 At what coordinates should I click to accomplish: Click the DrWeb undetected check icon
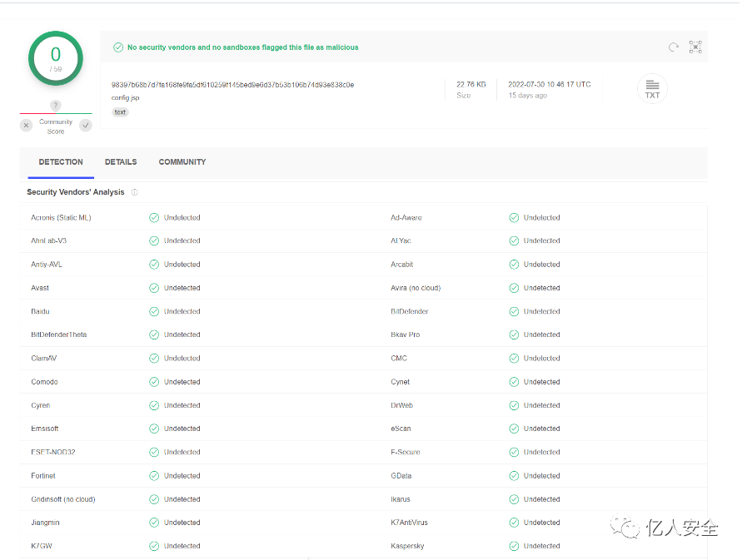click(514, 405)
